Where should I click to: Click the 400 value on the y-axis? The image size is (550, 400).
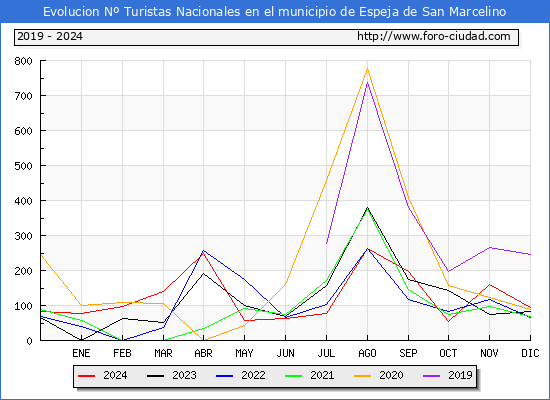[24, 201]
